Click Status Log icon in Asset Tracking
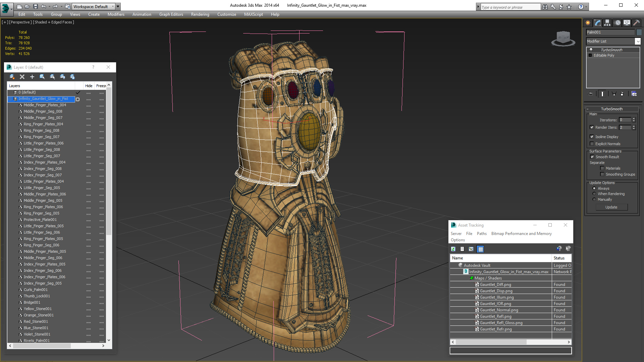644x362 pixels. pyautogui.click(x=462, y=249)
